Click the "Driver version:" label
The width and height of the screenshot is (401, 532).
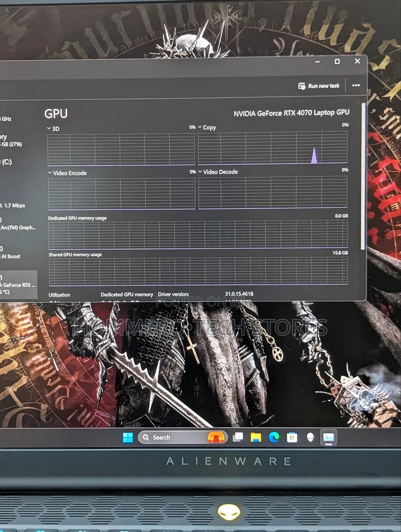(173, 294)
